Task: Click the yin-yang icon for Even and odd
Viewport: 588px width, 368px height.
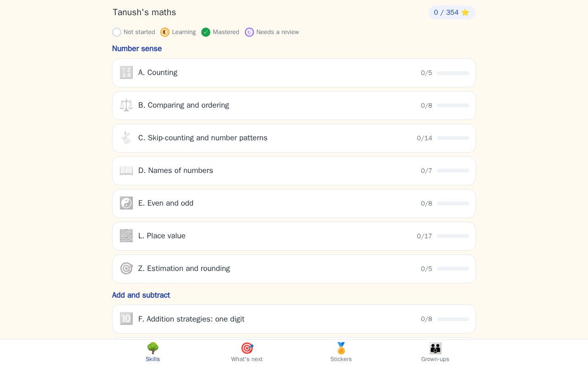Action: coord(126,203)
